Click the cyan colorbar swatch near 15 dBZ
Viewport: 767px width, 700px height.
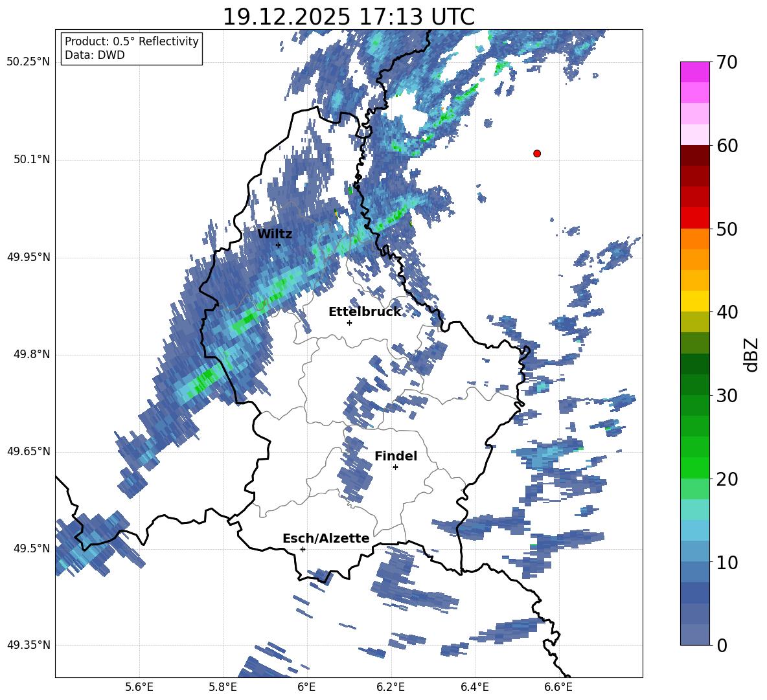pyautogui.click(x=694, y=510)
